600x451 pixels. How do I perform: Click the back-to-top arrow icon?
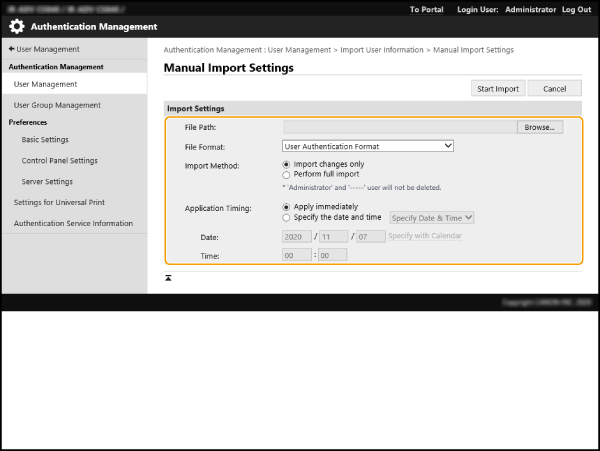coord(168,277)
